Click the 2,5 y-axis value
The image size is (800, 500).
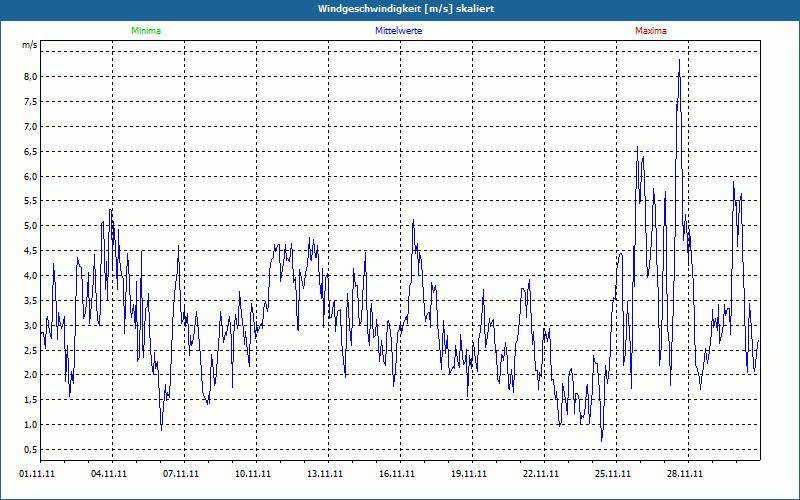click(31, 351)
